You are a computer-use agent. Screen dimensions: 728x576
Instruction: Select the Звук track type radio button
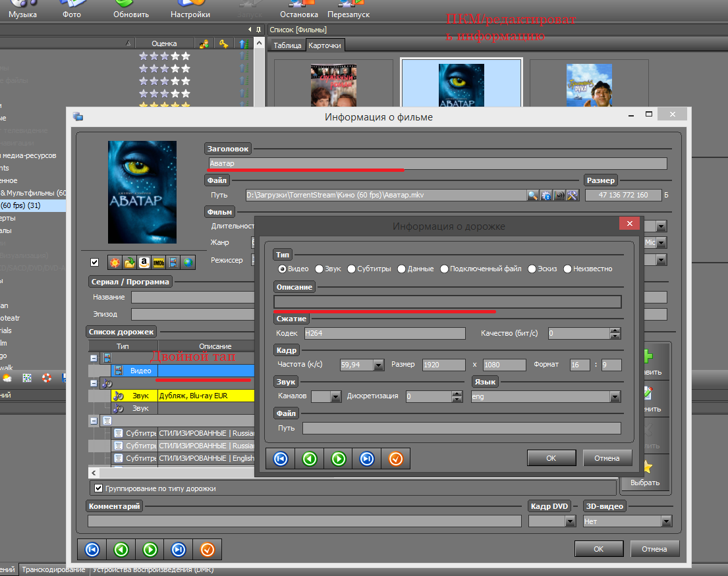point(319,269)
